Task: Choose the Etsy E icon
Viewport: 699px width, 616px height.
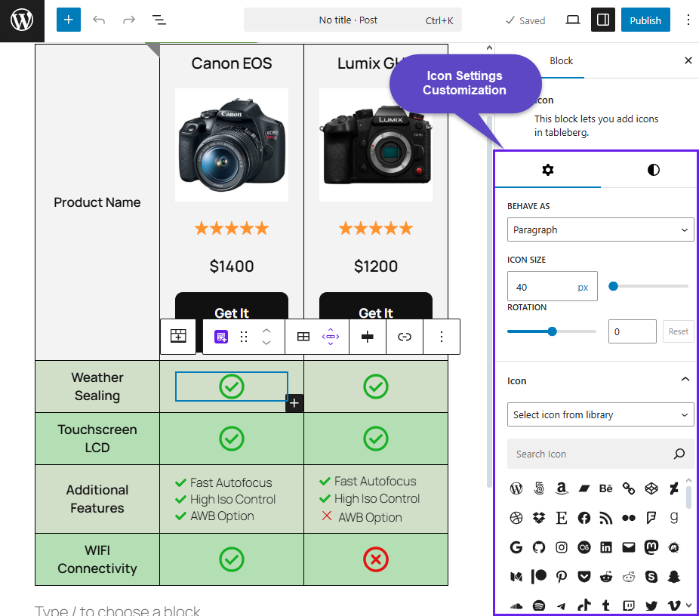Action: click(562, 518)
